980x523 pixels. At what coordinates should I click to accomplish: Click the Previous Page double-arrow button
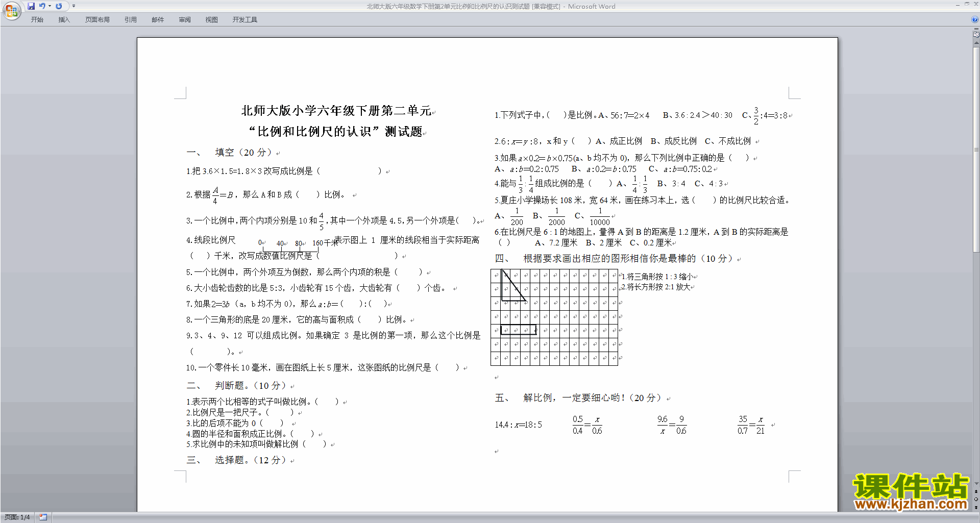click(x=976, y=491)
